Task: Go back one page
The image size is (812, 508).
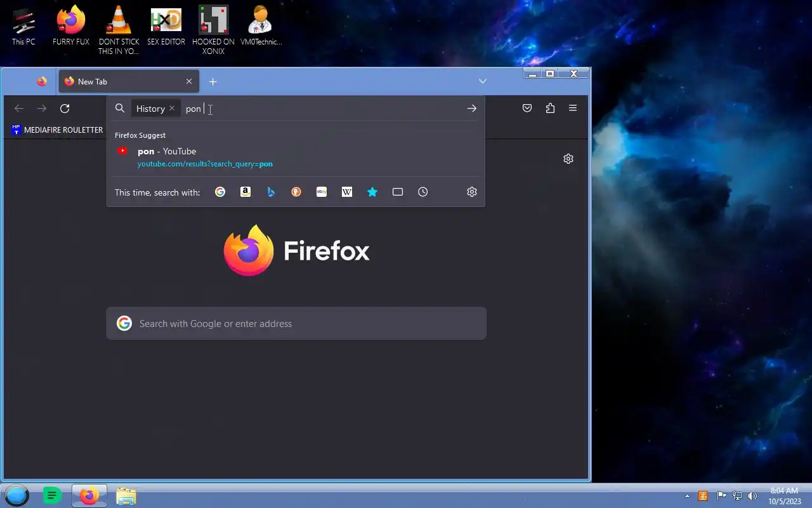Action: 19,109
